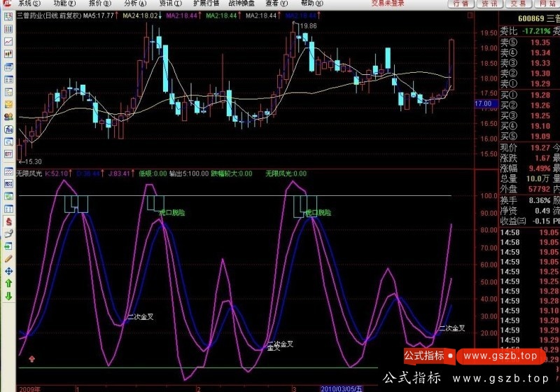Open the 扩展行情 menu
This screenshot has height=392, width=560.
tap(206, 3)
